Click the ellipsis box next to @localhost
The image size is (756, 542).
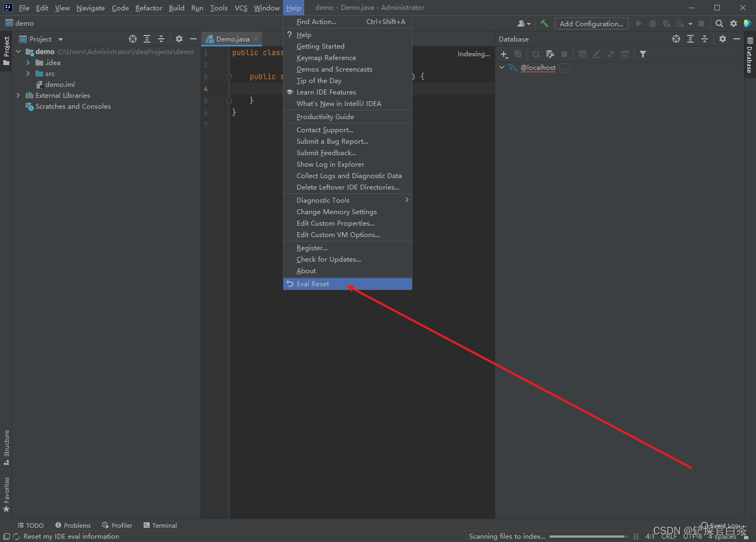point(565,68)
